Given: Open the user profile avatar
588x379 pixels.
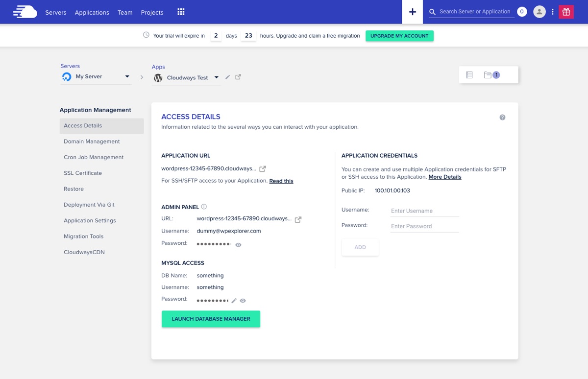Looking at the screenshot, I should click(x=539, y=12).
